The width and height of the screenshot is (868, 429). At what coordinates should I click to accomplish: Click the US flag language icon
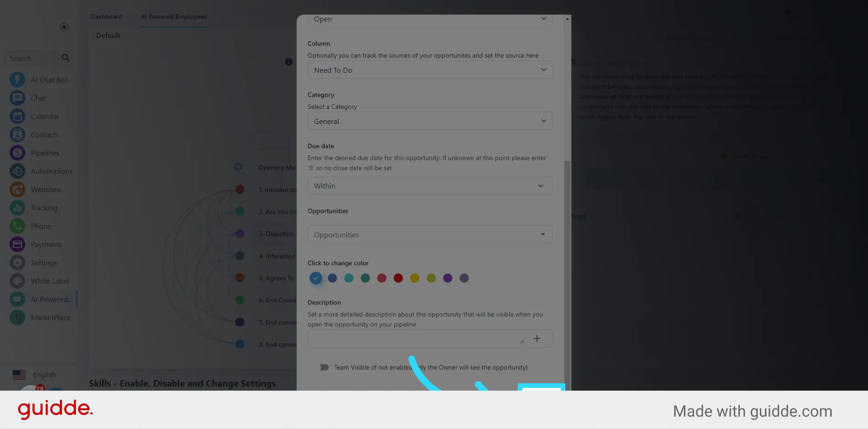click(19, 375)
